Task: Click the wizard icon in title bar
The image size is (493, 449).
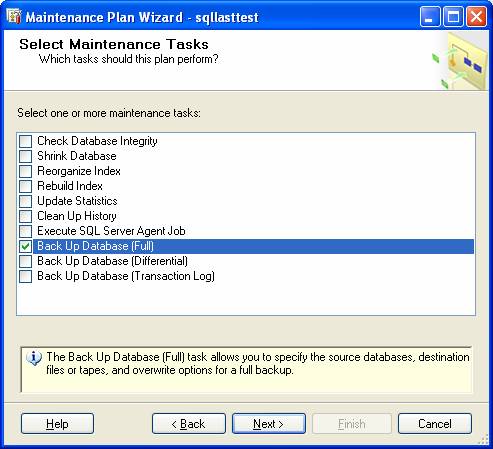Action: [x=14, y=16]
